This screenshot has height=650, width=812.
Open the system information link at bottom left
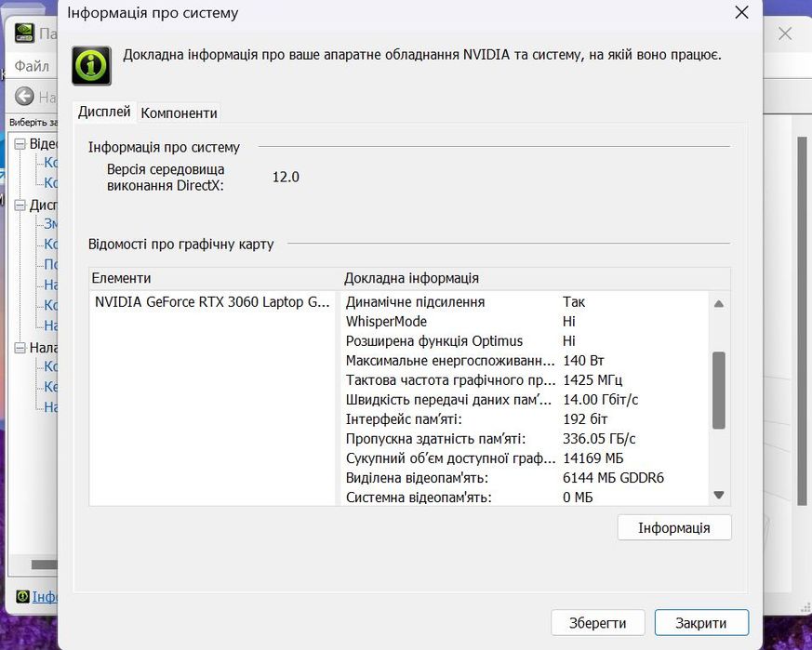[44, 597]
